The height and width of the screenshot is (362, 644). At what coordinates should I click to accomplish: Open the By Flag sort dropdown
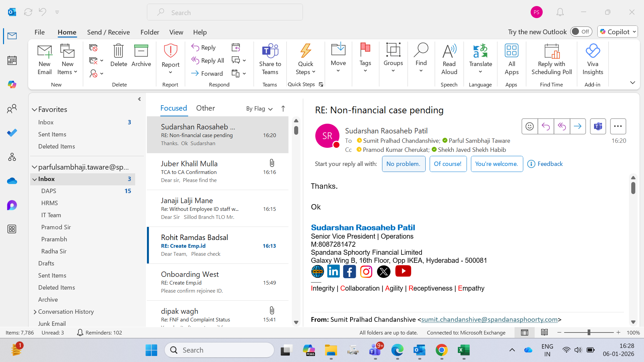[259, 109]
